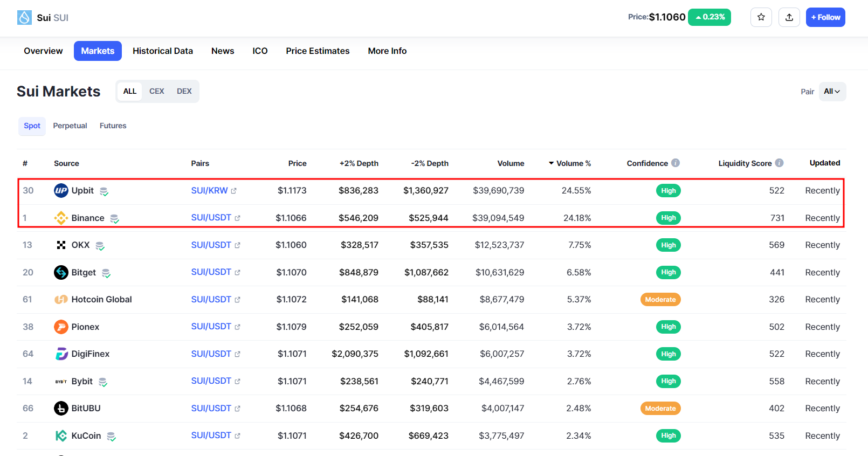Click the reserves badge icon beside Upbit
Image resolution: width=868 pixels, height=456 pixels.
pos(104,191)
